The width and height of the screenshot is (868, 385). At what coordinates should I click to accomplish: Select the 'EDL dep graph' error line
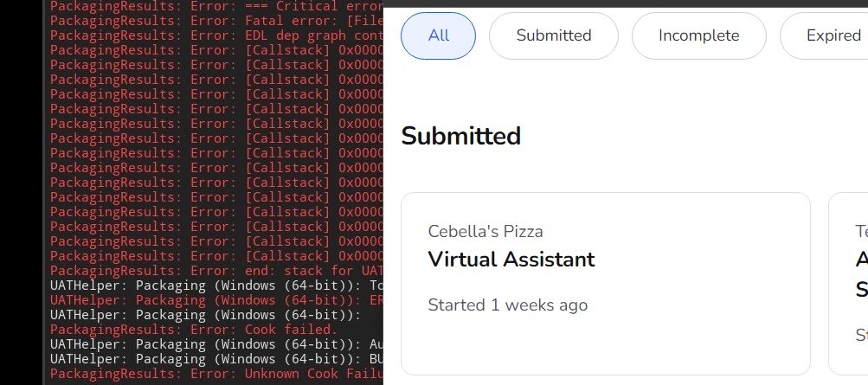(x=216, y=35)
